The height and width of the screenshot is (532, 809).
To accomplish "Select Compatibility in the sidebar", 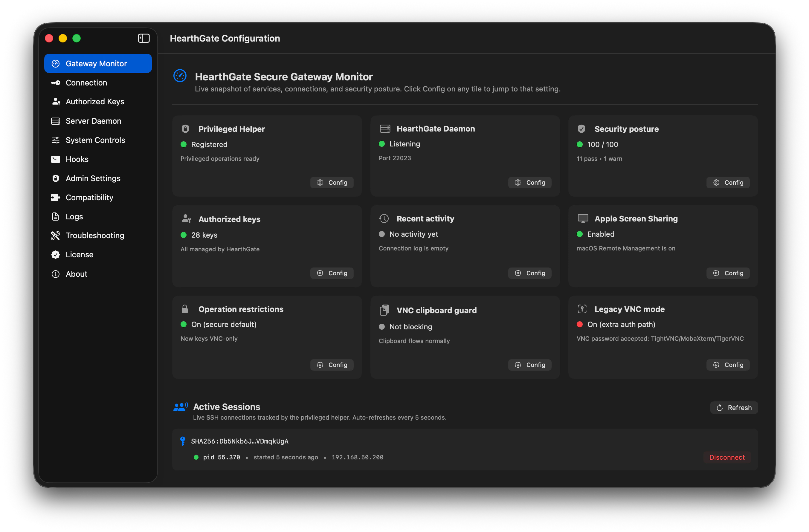I will click(98, 197).
